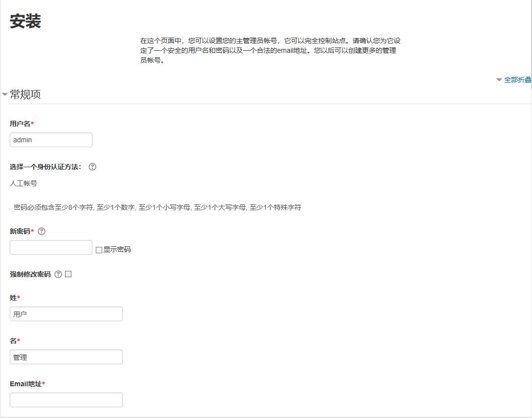Collapse the 常规项 section using its triangle

pyautogui.click(x=4, y=93)
